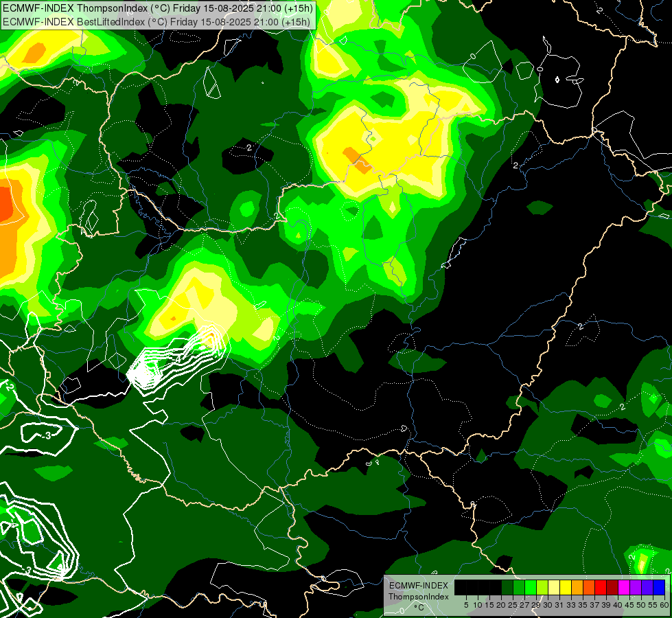Pick the bright green 27–29 legend swatch
The width and height of the screenshot is (672, 618).
click(531, 588)
